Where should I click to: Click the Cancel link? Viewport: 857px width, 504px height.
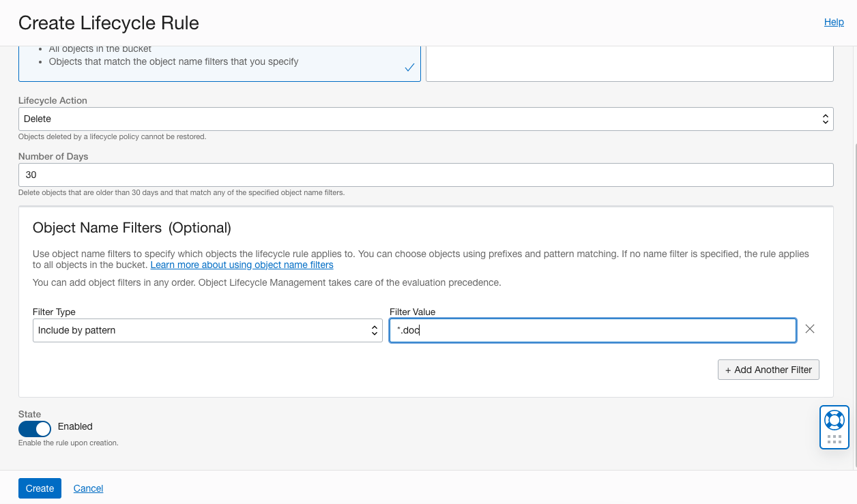[88, 488]
